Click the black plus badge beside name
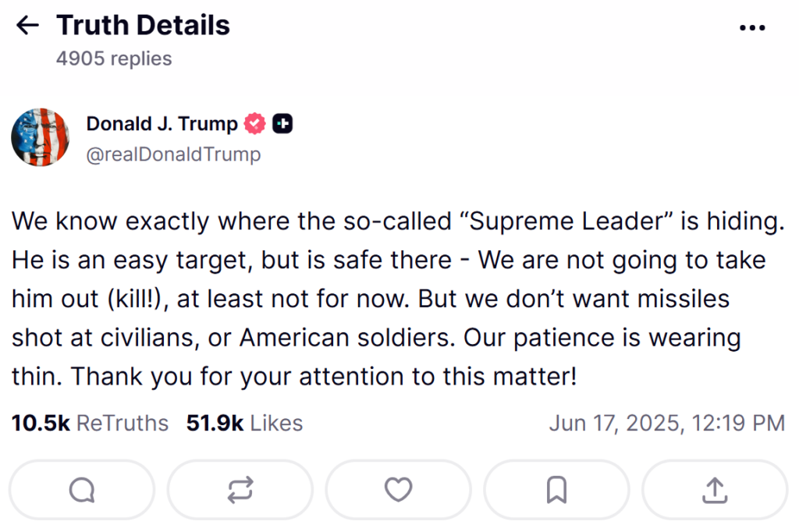 click(x=283, y=123)
